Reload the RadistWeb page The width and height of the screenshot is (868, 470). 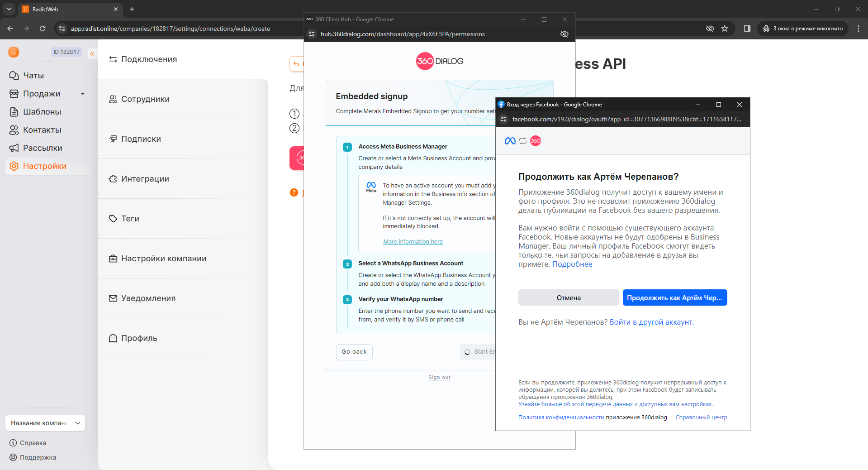pos(43,29)
